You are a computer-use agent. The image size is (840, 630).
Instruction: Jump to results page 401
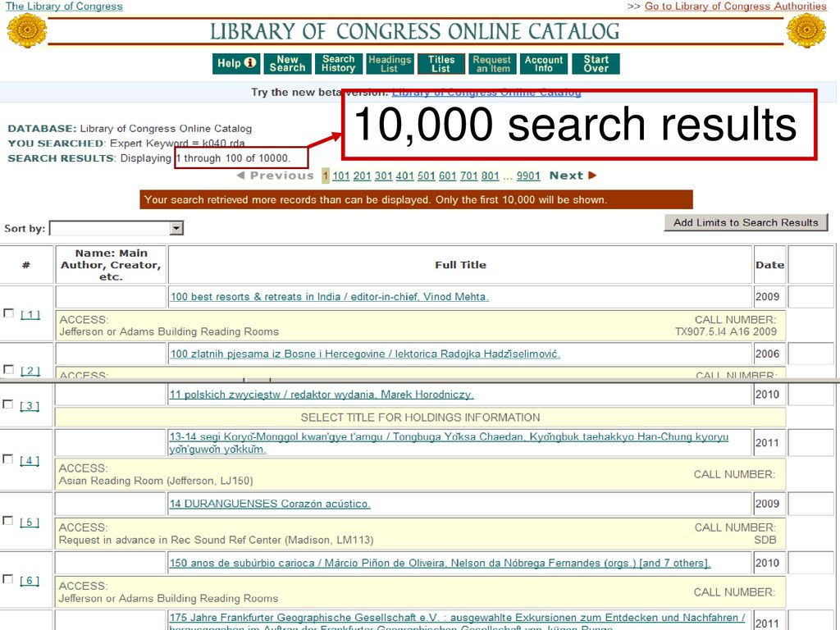point(405,176)
